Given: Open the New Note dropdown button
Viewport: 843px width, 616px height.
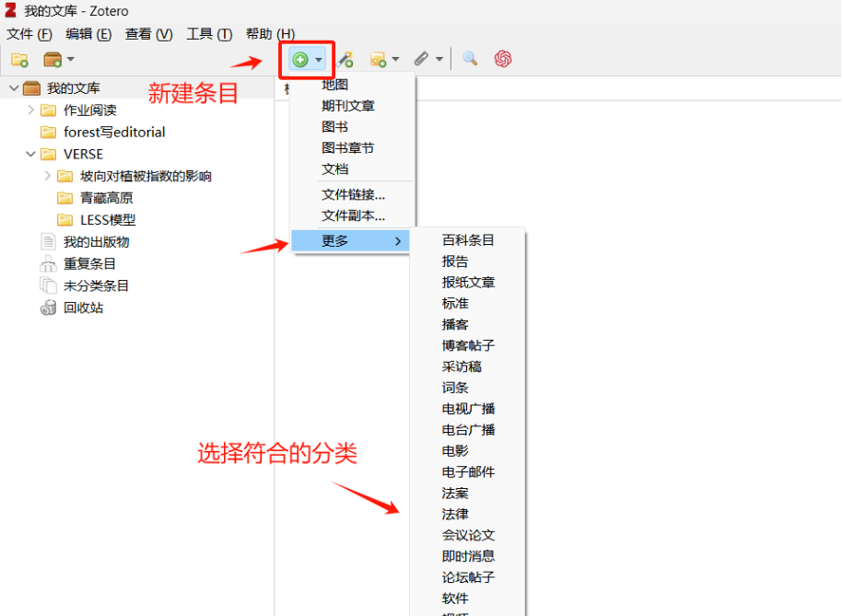Looking at the screenshot, I should point(384,59).
